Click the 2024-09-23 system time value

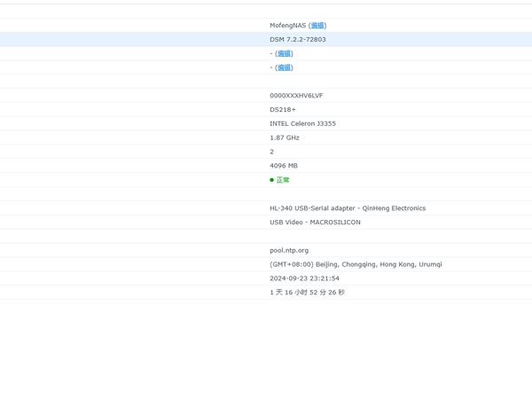[x=304, y=278]
